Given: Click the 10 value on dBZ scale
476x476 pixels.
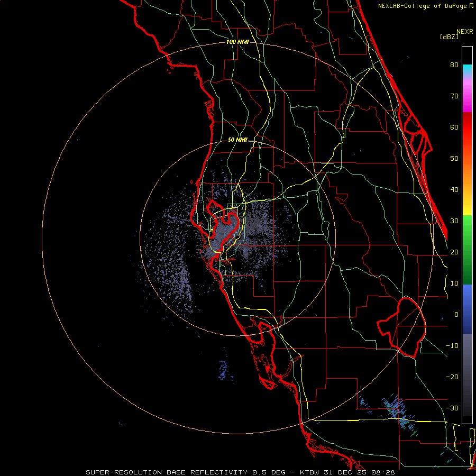Looking at the screenshot, I should [x=454, y=283].
